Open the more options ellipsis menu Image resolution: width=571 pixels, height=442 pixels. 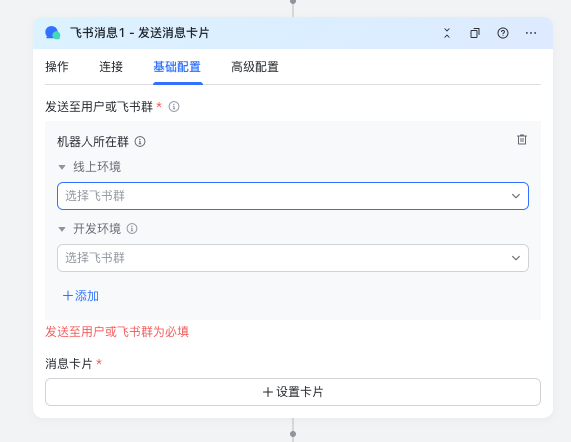pos(531,33)
